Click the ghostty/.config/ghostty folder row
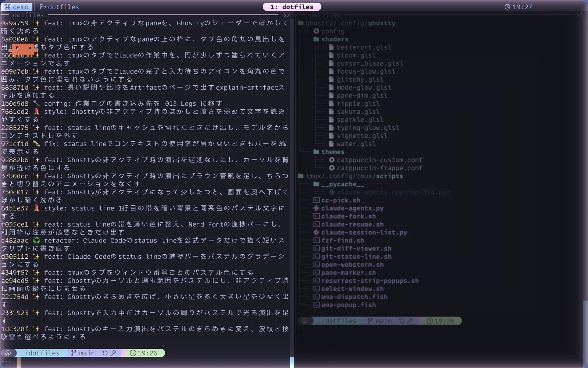This screenshot has width=588, height=368. [347, 23]
